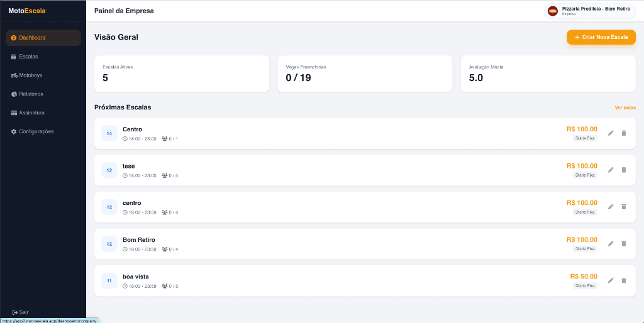Edit the Centro shift with pencil icon

pyautogui.click(x=611, y=133)
